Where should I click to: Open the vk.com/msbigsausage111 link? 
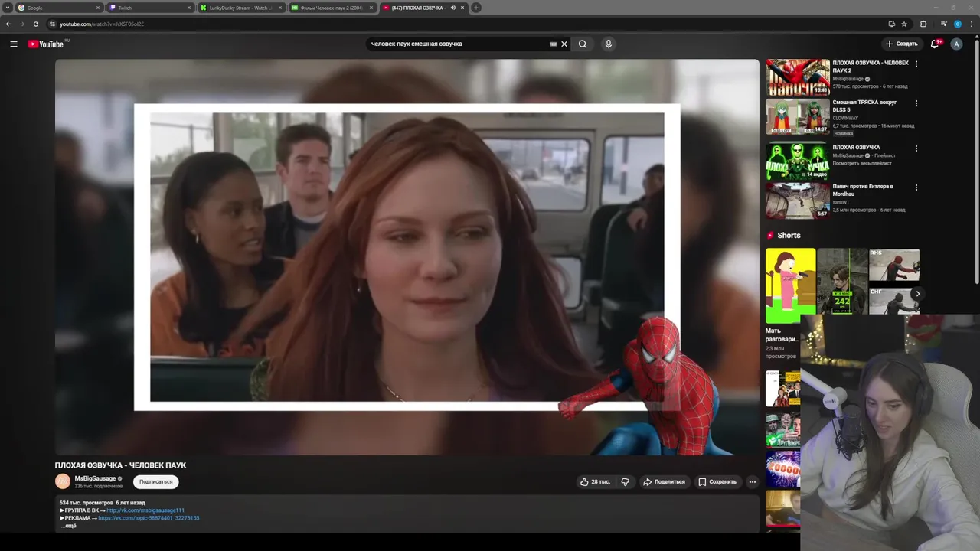pos(145,510)
